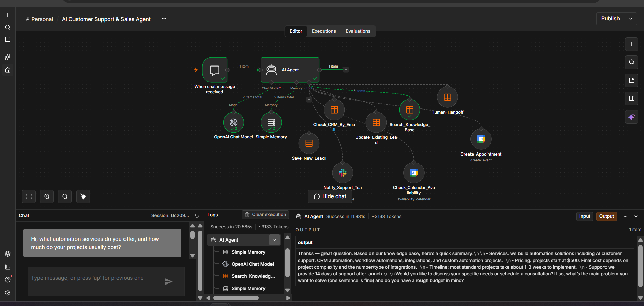644x306 pixels.
Task: Collapse the logs panel chevron
Action: point(636,216)
